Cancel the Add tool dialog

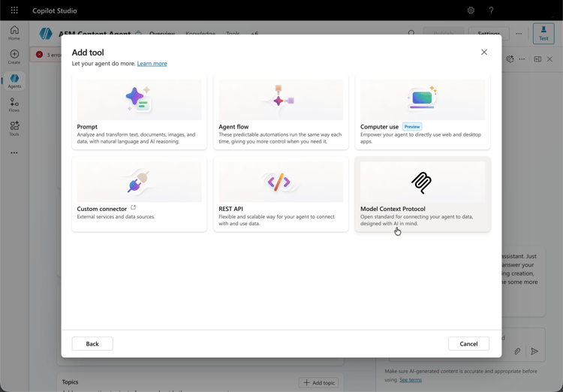click(x=468, y=343)
